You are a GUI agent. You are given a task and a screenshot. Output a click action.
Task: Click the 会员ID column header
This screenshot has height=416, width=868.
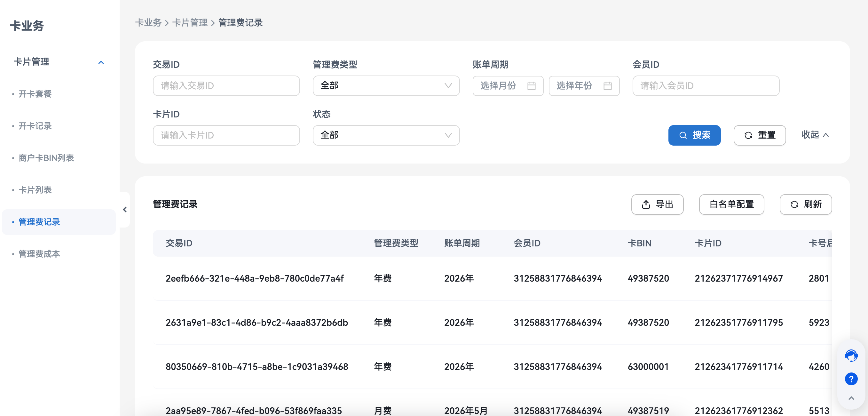pos(527,243)
